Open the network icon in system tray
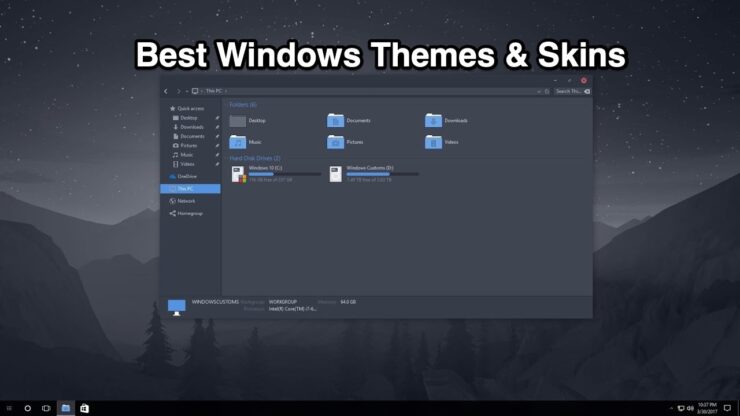740x416 pixels. click(681, 408)
